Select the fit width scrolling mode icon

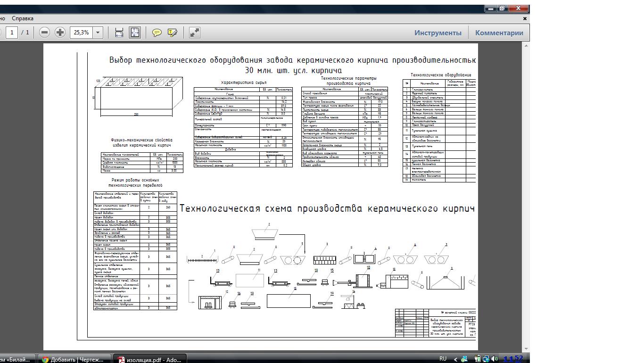pos(119,32)
